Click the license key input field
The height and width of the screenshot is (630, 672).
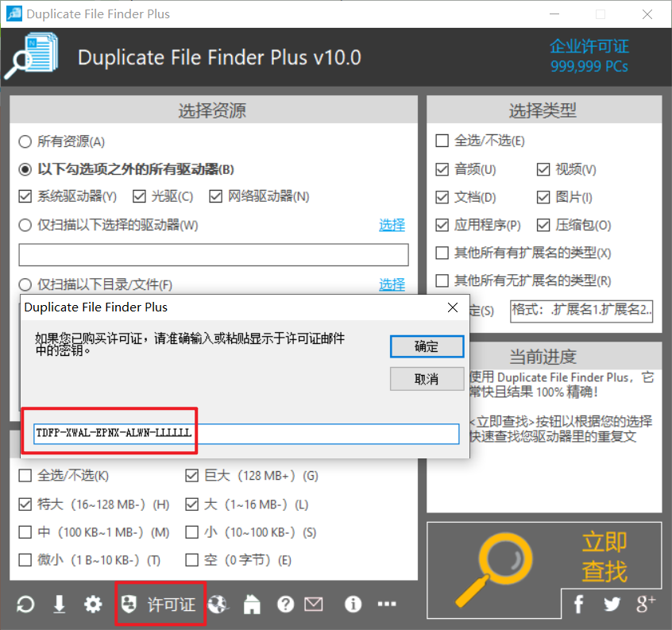[246, 433]
